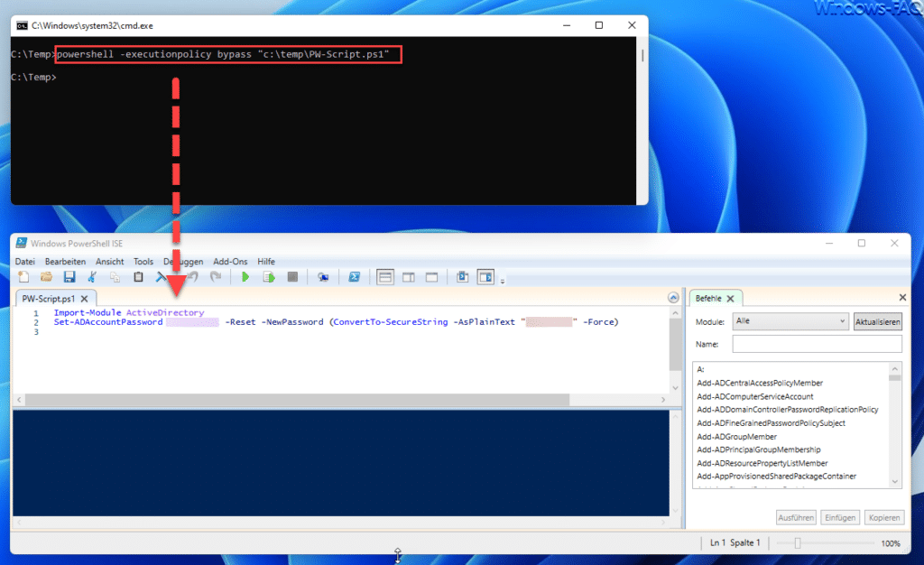The height and width of the screenshot is (565, 924).
Task: Click the cmd.exe title bar icon
Action: pos(22,25)
